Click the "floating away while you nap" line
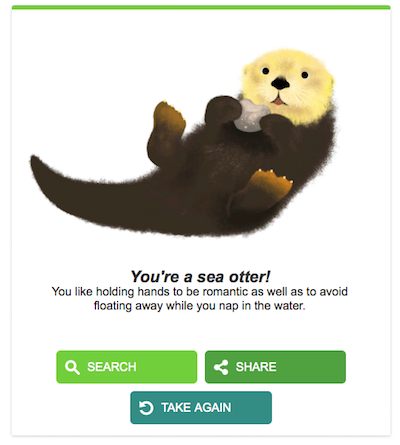The height and width of the screenshot is (445, 400). [199, 306]
